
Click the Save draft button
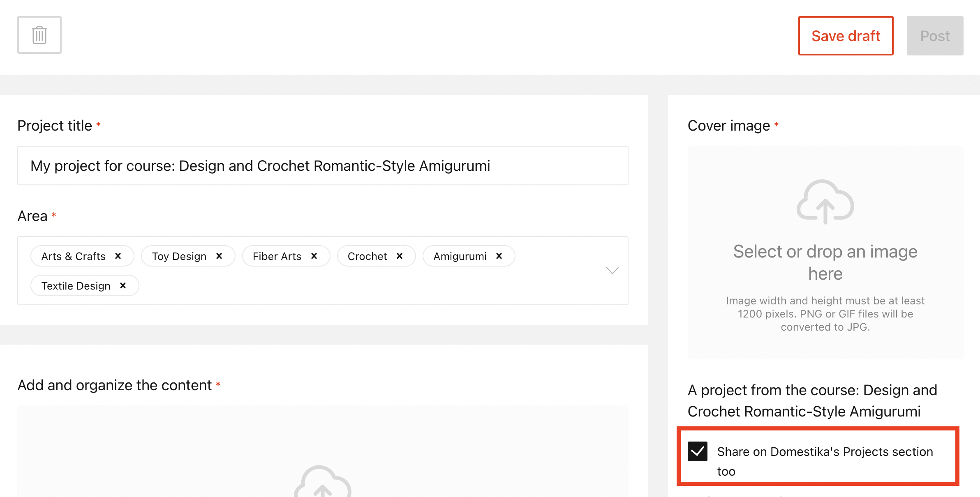click(x=846, y=36)
